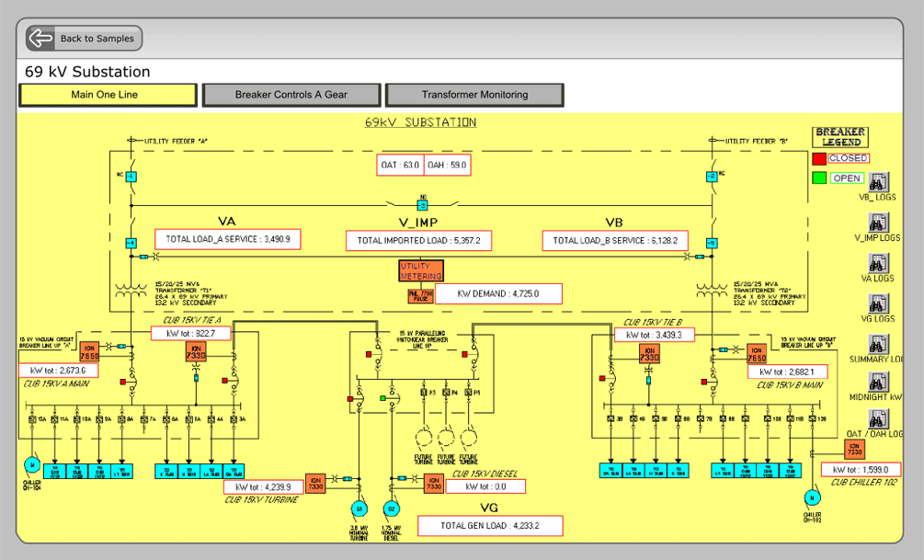Viewport: 924px width, 560px height.
Task: Click the ION 7650 meter near CUB 15KV A MAIN
Action: (89, 352)
